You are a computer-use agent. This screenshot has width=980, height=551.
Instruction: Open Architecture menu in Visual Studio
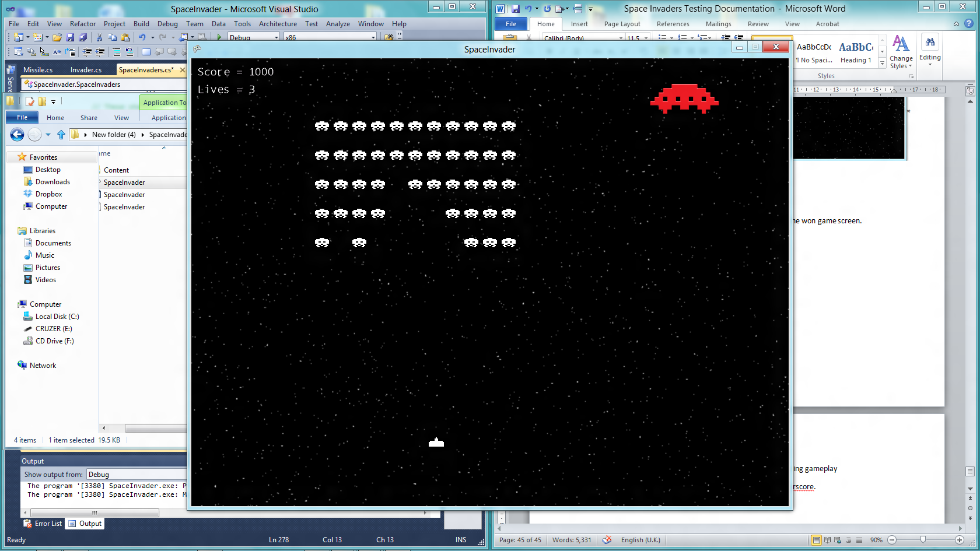pos(278,24)
